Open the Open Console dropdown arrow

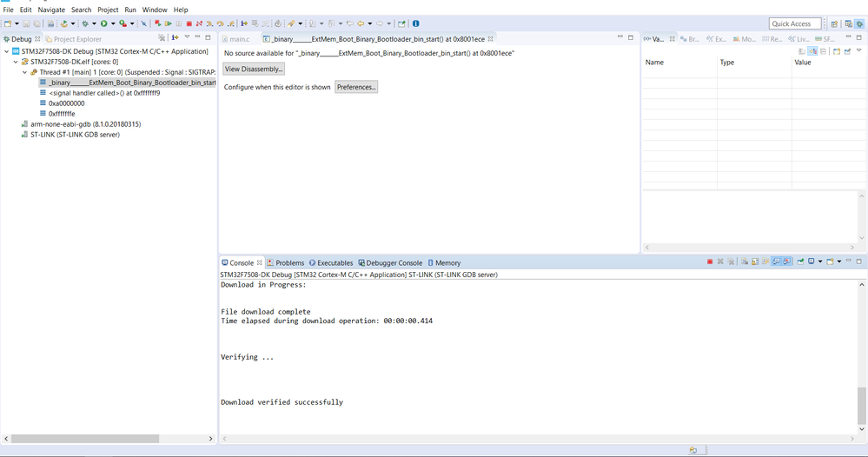tap(839, 262)
